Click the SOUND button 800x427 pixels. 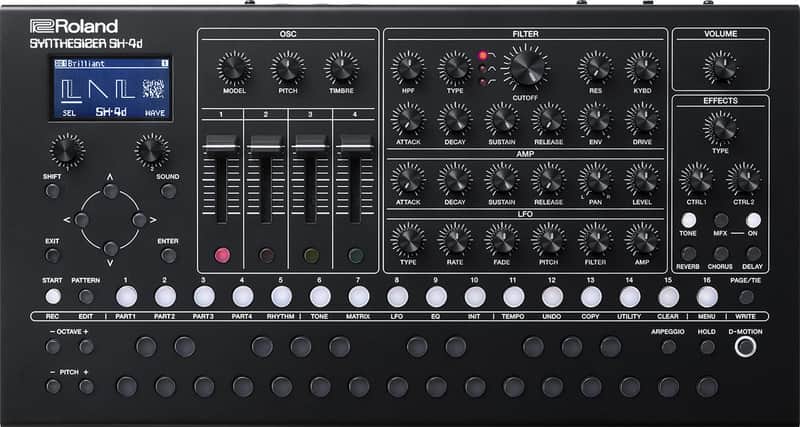click(168, 191)
